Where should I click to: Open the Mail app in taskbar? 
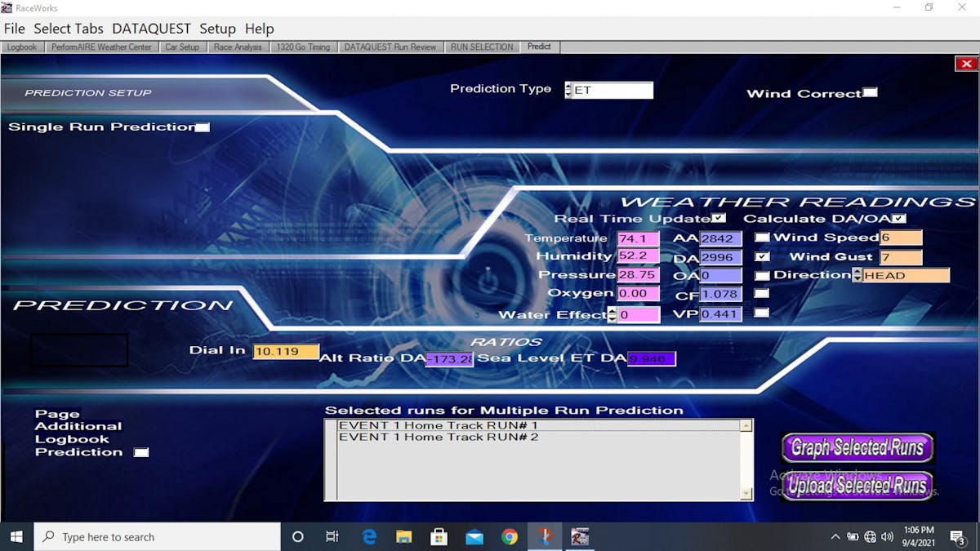coord(474,536)
